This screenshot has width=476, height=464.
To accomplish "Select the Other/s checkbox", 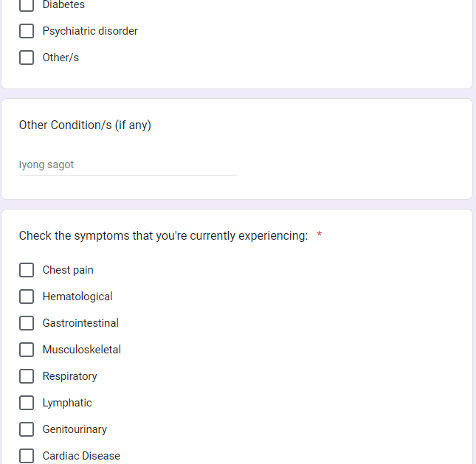I will (x=27, y=58).
